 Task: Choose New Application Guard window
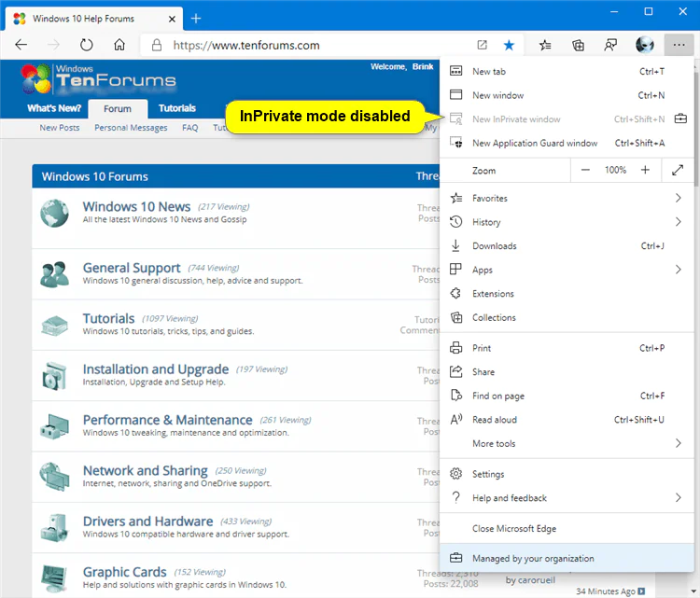(567, 143)
